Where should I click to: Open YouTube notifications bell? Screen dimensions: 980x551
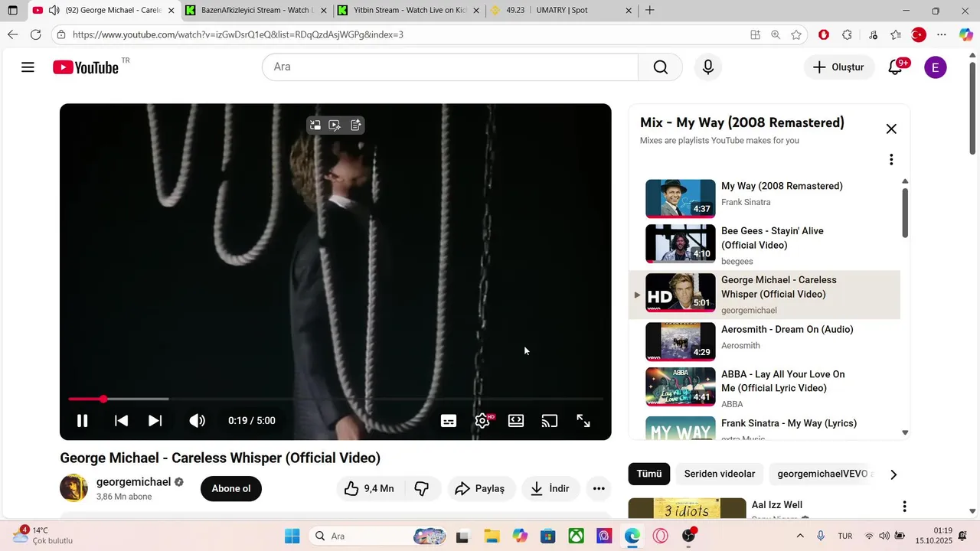895,67
